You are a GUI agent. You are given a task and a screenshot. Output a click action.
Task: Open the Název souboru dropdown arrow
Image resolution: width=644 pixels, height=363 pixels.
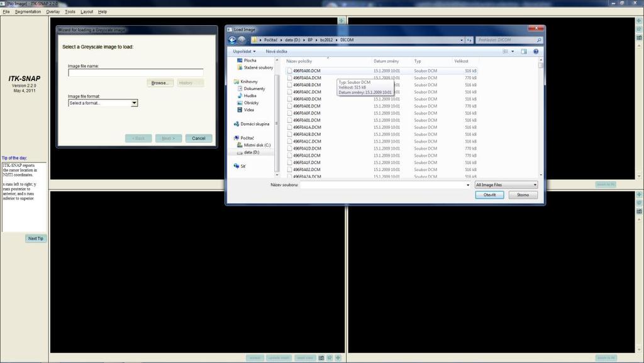(x=468, y=185)
